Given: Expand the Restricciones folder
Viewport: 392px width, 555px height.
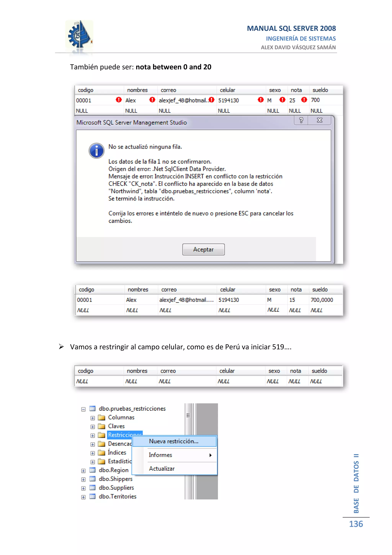Looking at the screenshot, I should pos(92,436).
